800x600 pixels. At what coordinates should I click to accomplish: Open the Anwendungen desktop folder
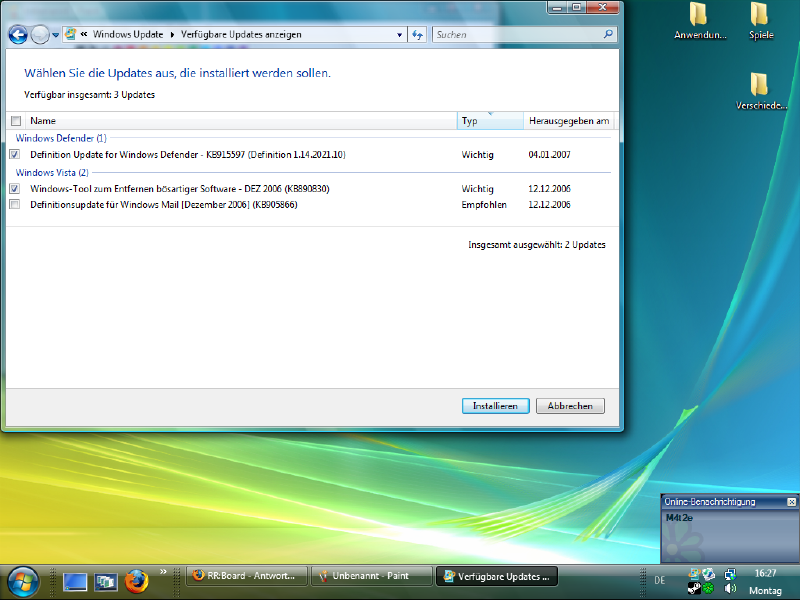(x=699, y=20)
